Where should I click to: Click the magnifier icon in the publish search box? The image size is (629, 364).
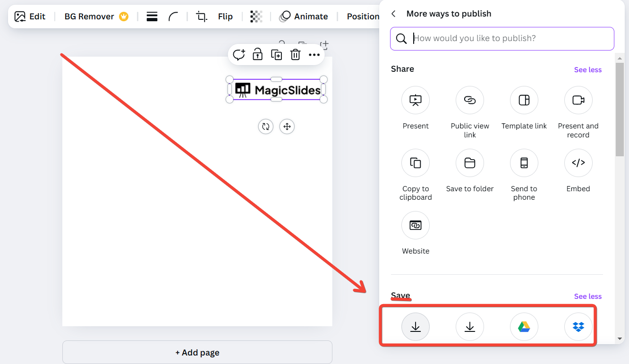tap(401, 39)
